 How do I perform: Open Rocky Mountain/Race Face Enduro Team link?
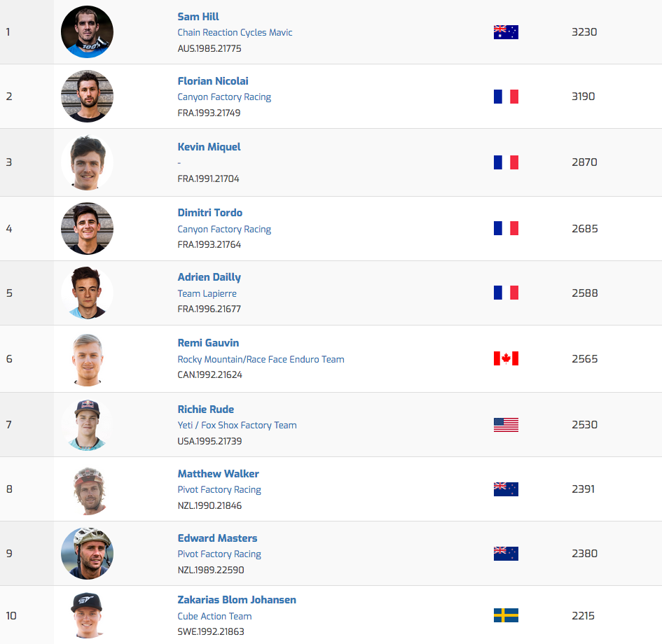click(x=261, y=359)
